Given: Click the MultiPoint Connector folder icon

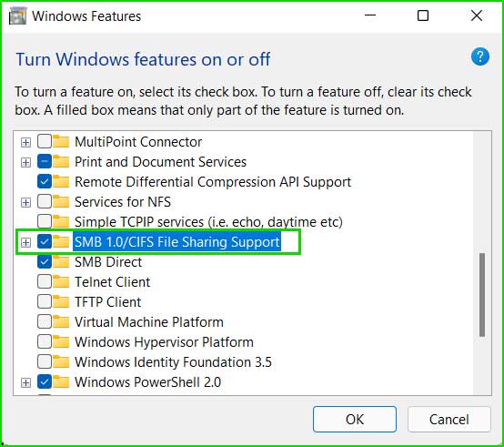Looking at the screenshot, I should click(61, 142).
